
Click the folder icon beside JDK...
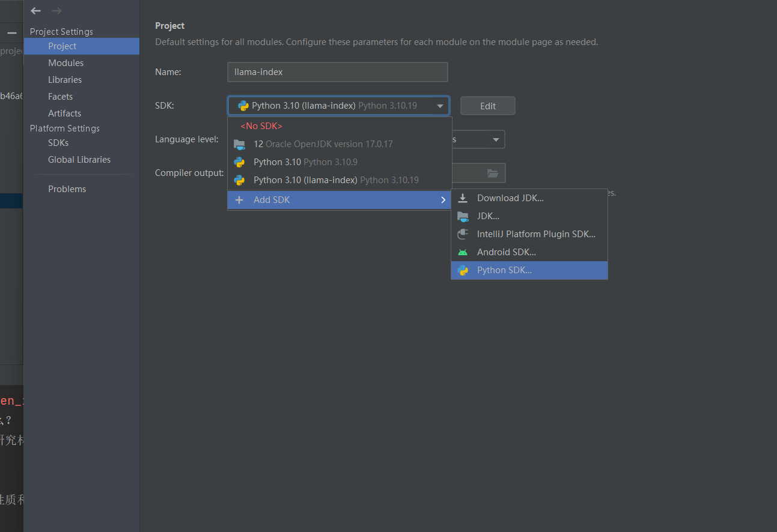click(x=463, y=216)
